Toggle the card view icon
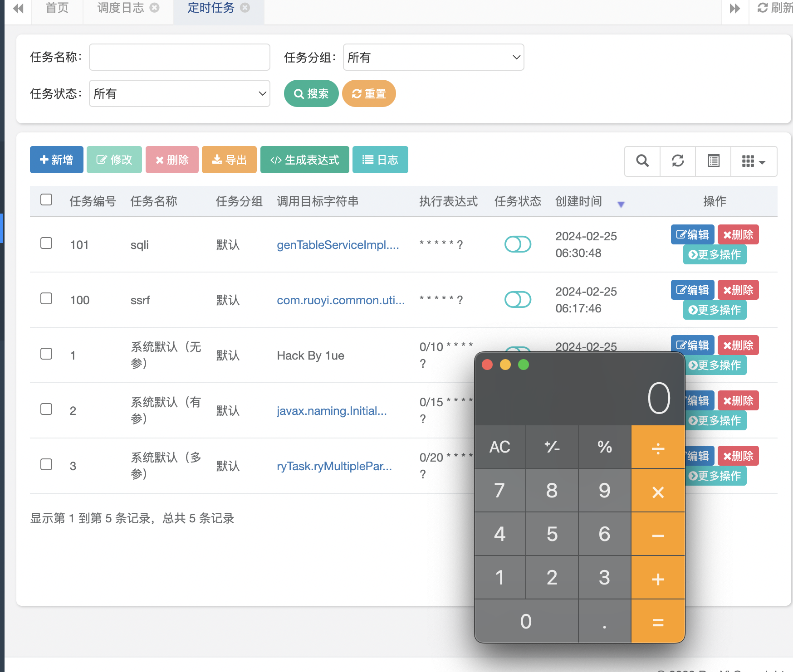The image size is (793, 672). pos(713,161)
